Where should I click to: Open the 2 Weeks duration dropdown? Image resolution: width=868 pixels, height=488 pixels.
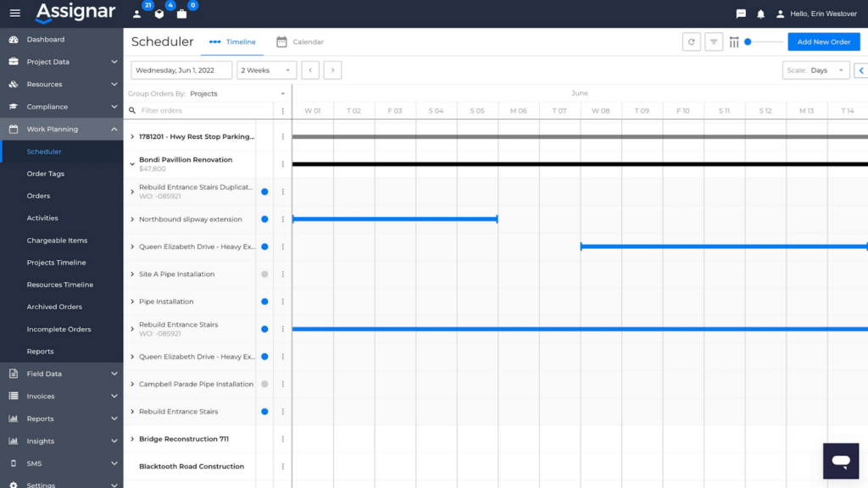pos(266,70)
